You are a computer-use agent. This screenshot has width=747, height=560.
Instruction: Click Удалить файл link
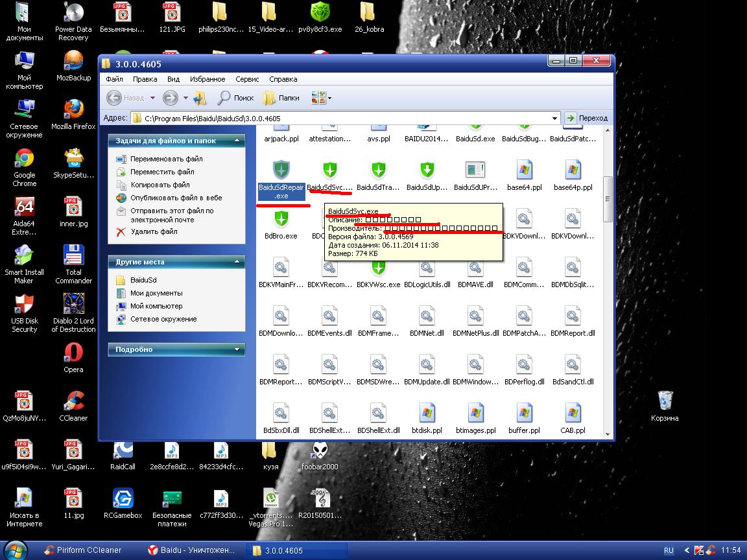coord(154,231)
